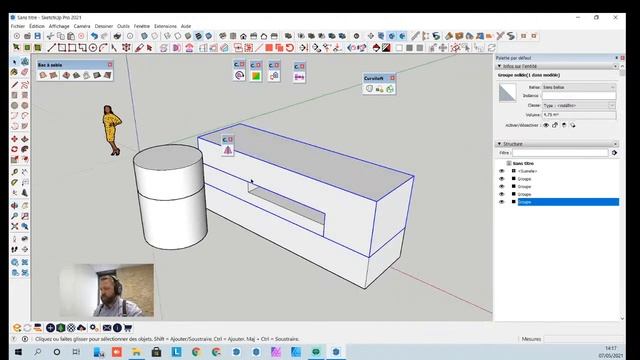The width and height of the screenshot is (640, 360).
Task: Collapse the Infos sur l'entité panel
Action: coord(499,66)
